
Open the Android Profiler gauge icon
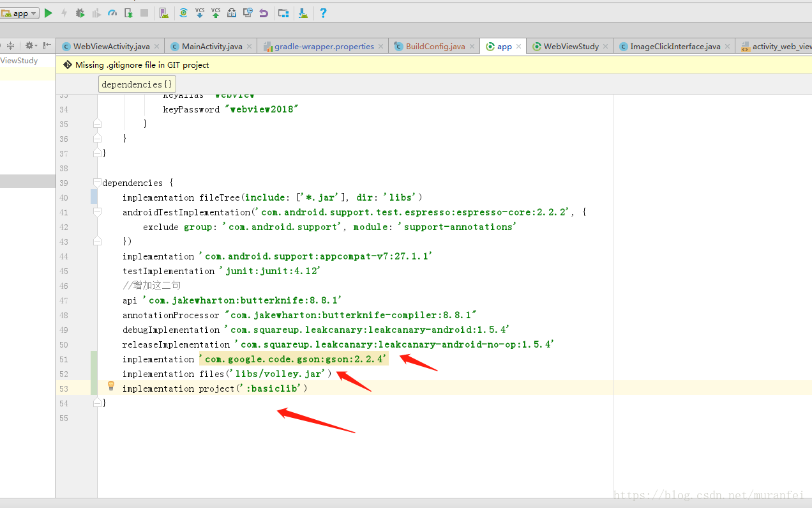[112, 13]
